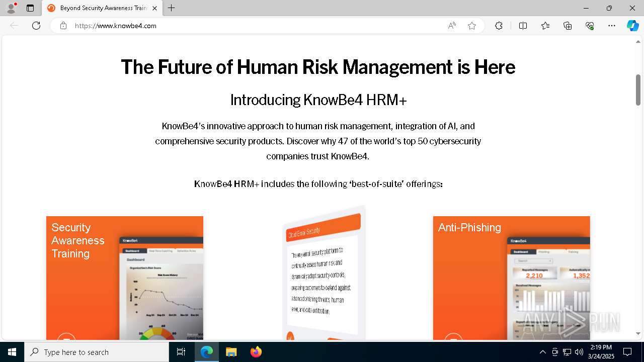Viewport: 644px width, 362px height.
Task: Open the volume control tray icon
Action: tap(579, 352)
